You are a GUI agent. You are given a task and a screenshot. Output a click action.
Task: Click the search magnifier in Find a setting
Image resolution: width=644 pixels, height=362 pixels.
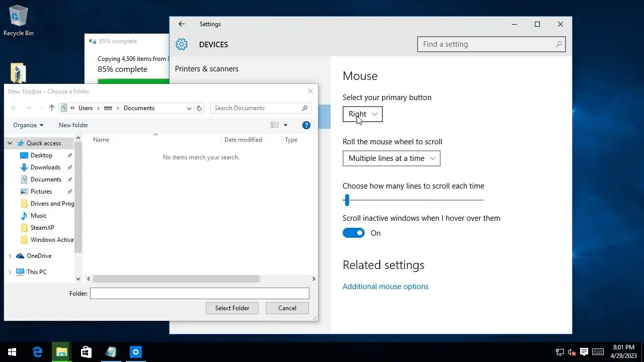click(559, 44)
